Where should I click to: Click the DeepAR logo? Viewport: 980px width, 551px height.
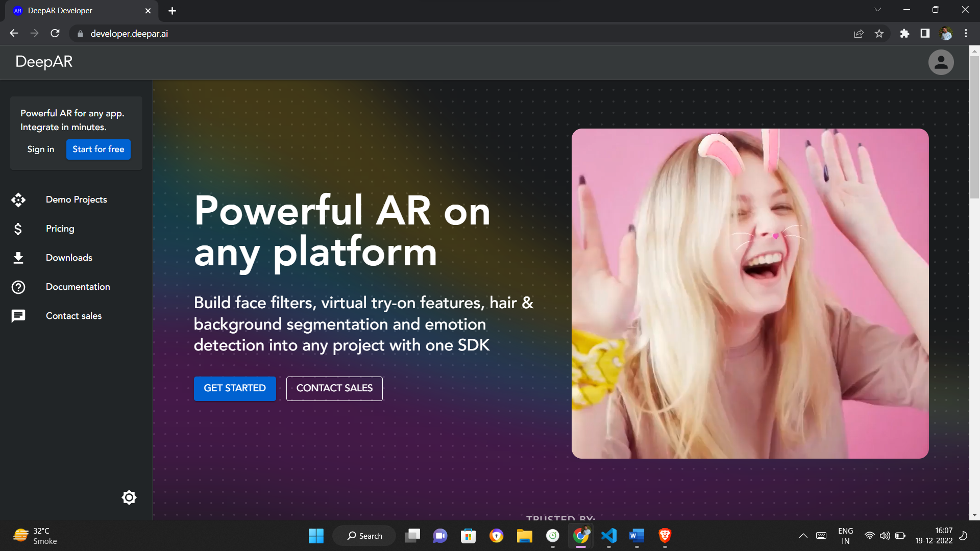[44, 62]
